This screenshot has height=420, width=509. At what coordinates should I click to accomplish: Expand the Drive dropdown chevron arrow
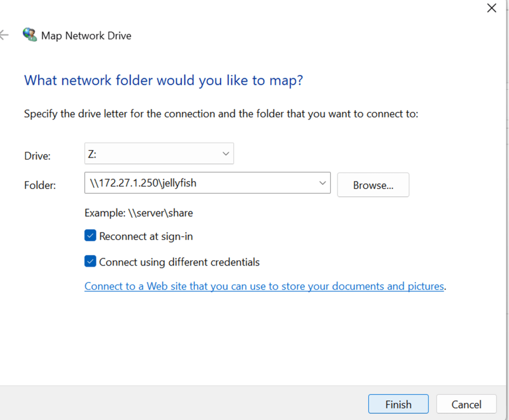tap(226, 154)
